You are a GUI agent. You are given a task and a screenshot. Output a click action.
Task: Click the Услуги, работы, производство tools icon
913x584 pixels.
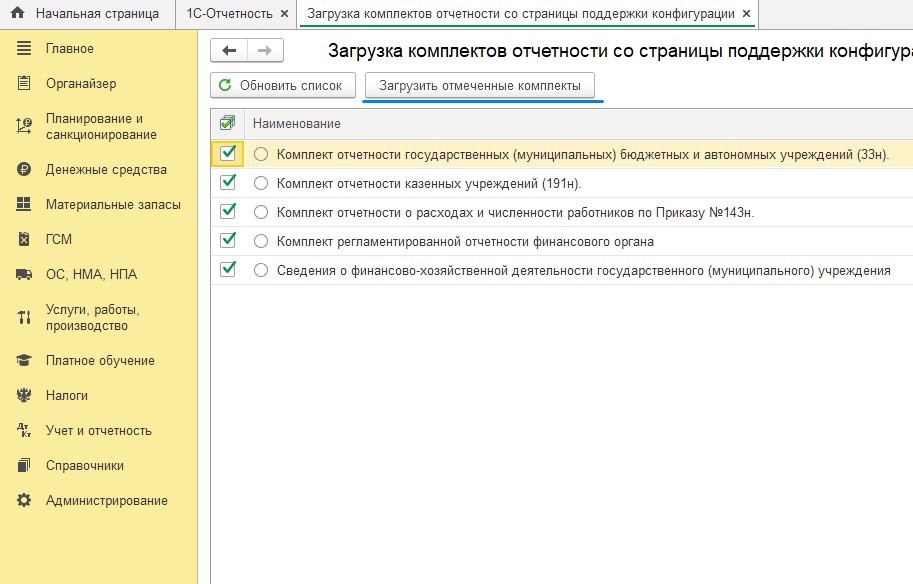[x=24, y=317]
